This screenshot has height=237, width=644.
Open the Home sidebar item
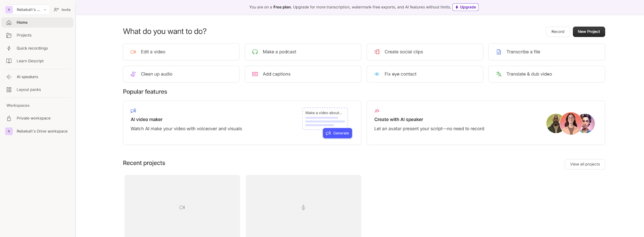click(x=37, y=23)
